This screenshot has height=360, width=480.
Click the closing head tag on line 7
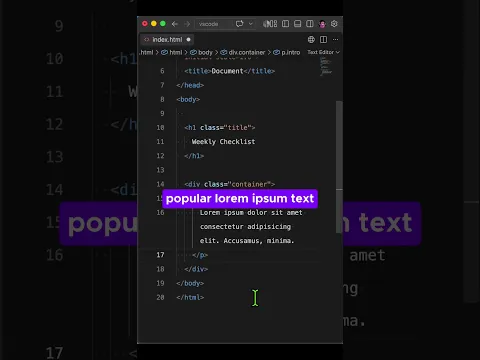[x=190, y=85]
